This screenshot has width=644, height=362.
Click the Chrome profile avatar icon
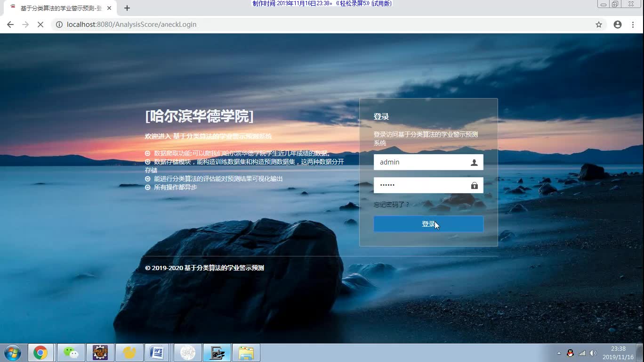617,24
